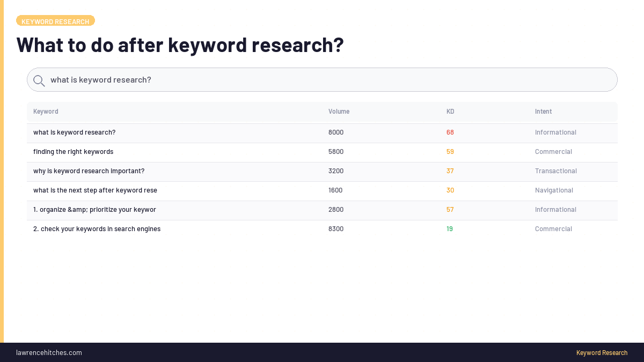Image resolution: width=644 pixels, height=362 pixels.
Task: Select the Informational intent label
Action: tap(555, 132)
